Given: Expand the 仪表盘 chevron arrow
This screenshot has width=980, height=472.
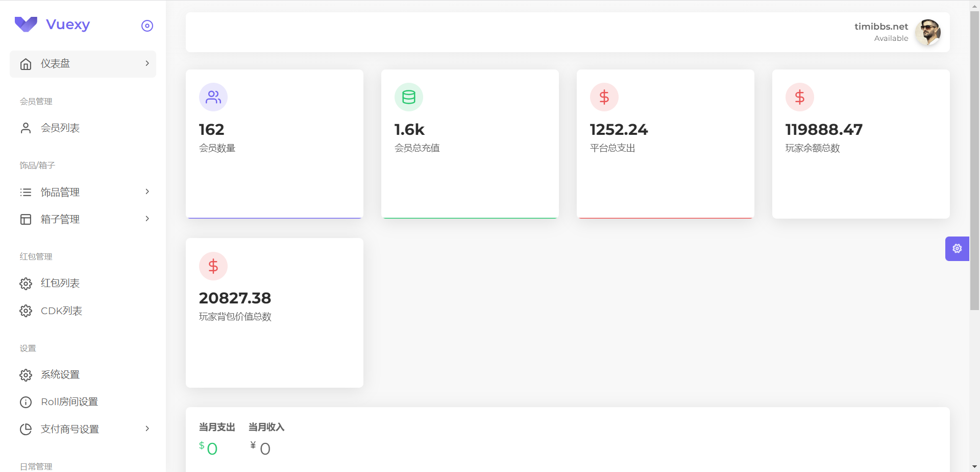Looking at the screenshot, I should [x=147, y=63].
